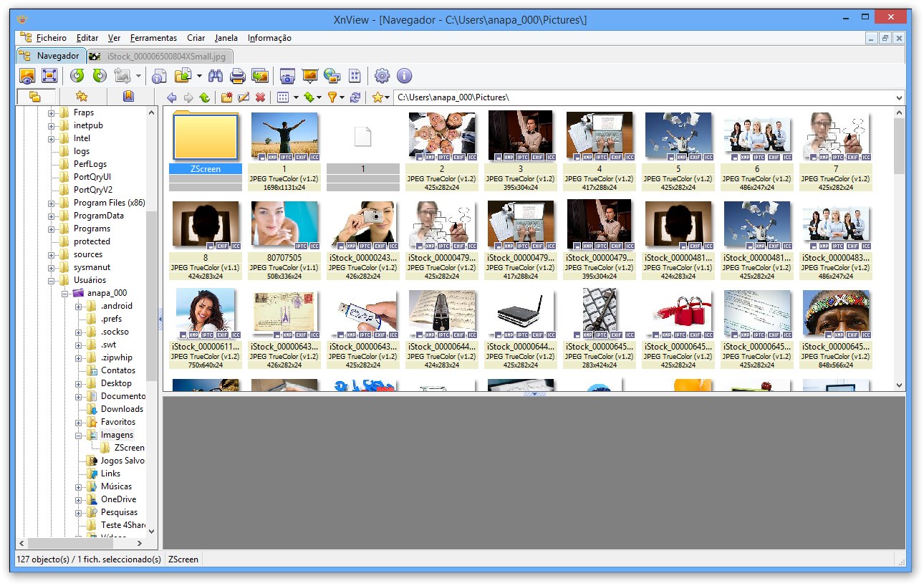Open the address path dropdown arrow
Screen dimensions: 924x586
900,97
